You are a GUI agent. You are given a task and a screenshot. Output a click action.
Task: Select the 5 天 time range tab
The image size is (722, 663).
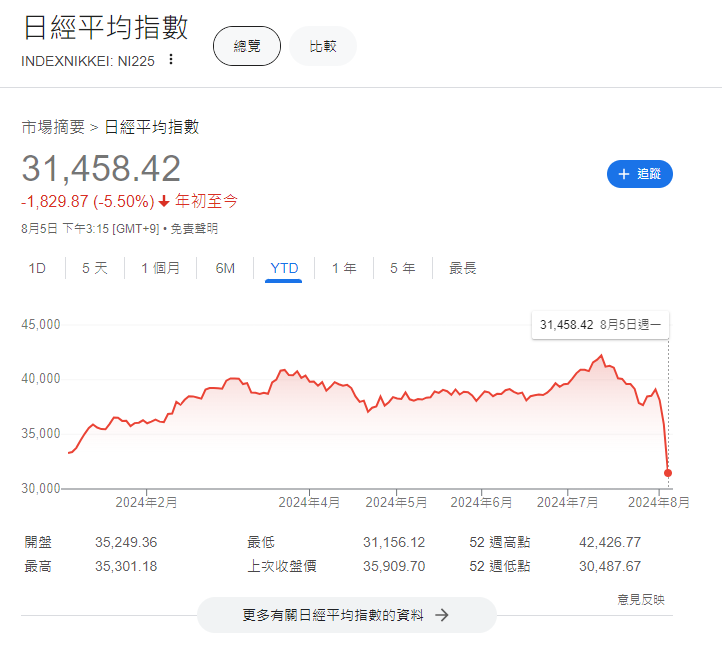coord(95,268)
